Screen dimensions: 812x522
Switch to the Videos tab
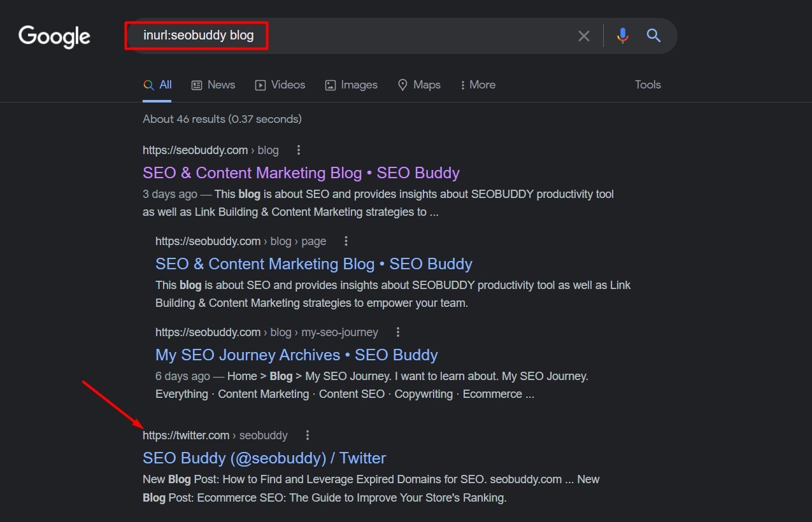(280, 85)
